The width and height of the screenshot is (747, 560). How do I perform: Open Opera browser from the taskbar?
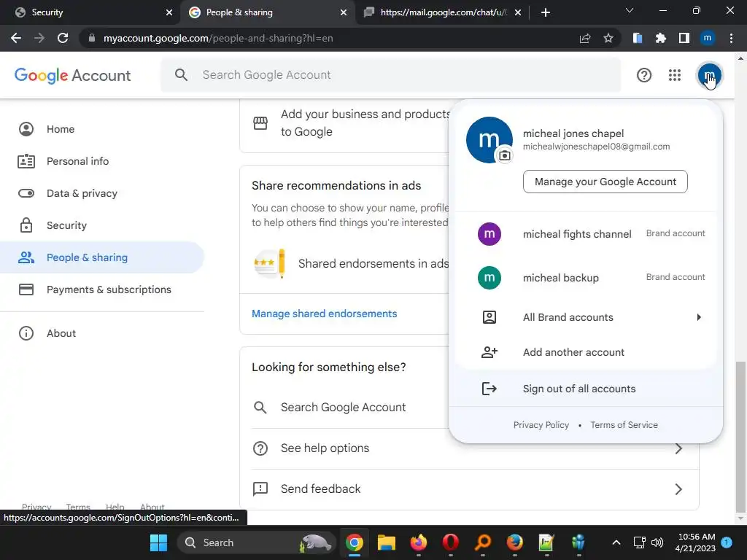click(x=450, y=542)
